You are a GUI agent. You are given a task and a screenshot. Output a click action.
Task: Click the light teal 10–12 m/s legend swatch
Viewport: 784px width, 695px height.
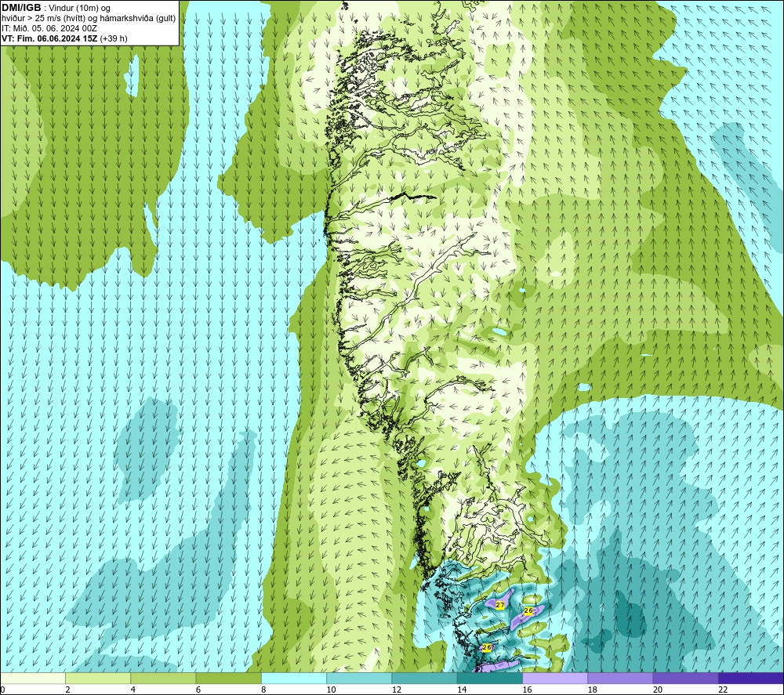coord(359,678)
